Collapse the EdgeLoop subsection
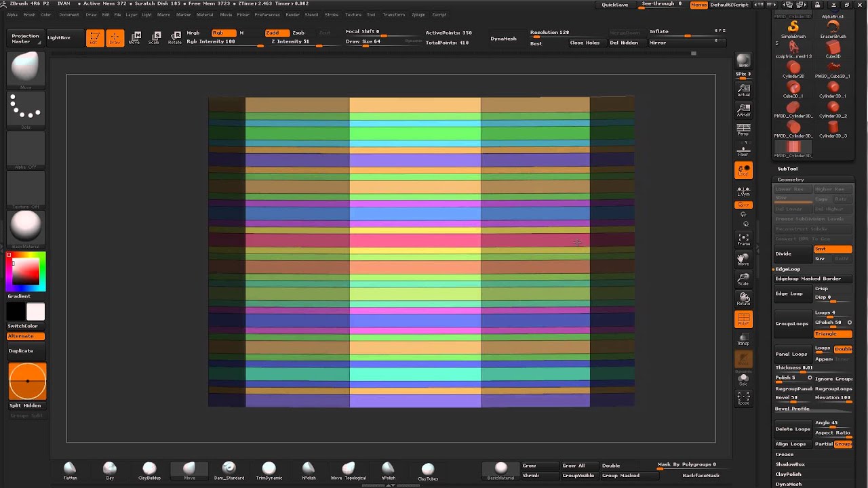This screenshot has height=488, width=868. click(787, 269)
